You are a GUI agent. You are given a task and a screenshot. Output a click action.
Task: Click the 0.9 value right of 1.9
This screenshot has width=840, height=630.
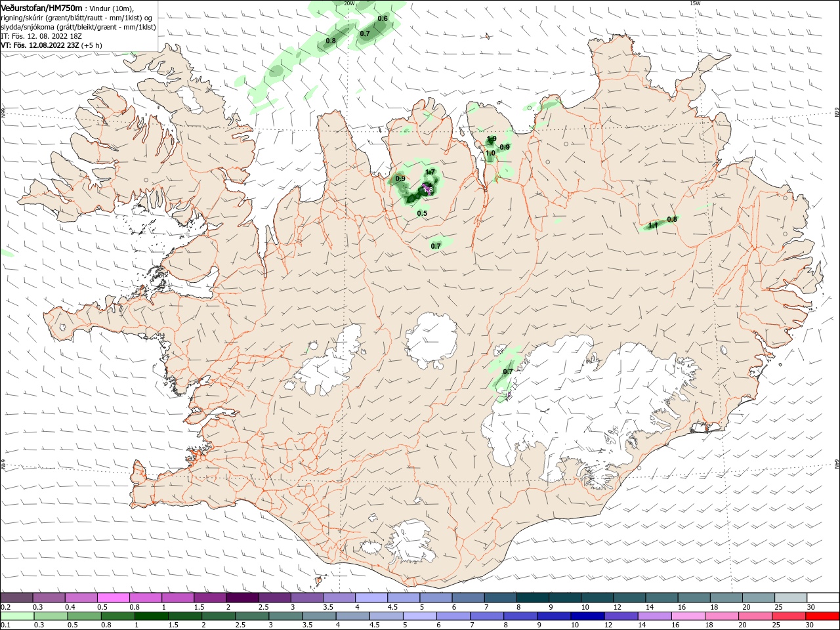pyautogui.click(x=505, y=147)
